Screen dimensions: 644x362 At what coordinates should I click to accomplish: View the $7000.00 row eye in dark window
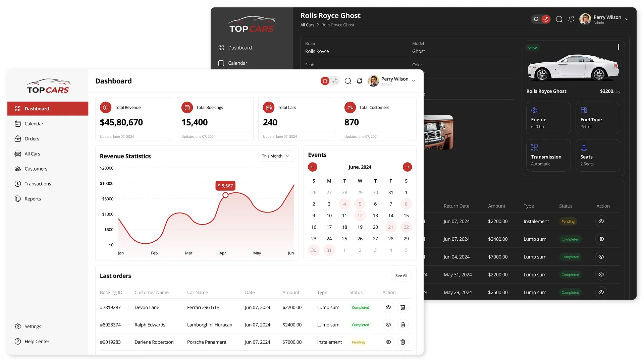point(601,257)
